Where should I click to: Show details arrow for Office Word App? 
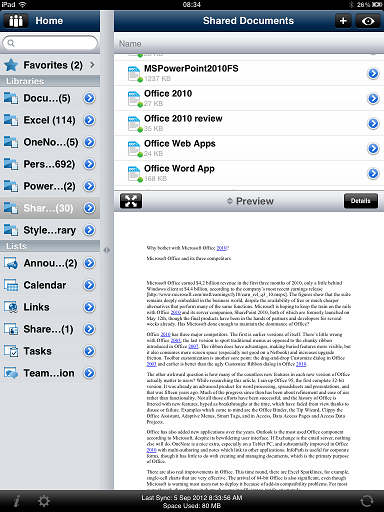pos(373,173)
